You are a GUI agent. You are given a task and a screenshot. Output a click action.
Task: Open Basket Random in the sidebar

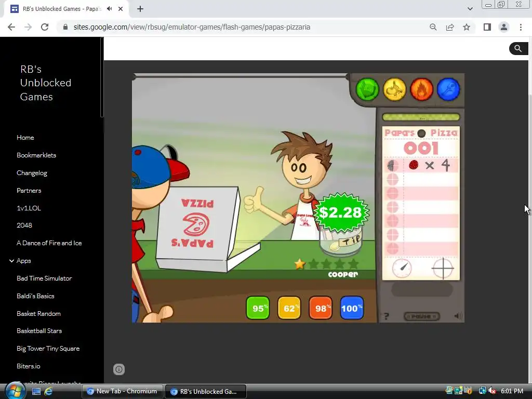coord(38,313)
